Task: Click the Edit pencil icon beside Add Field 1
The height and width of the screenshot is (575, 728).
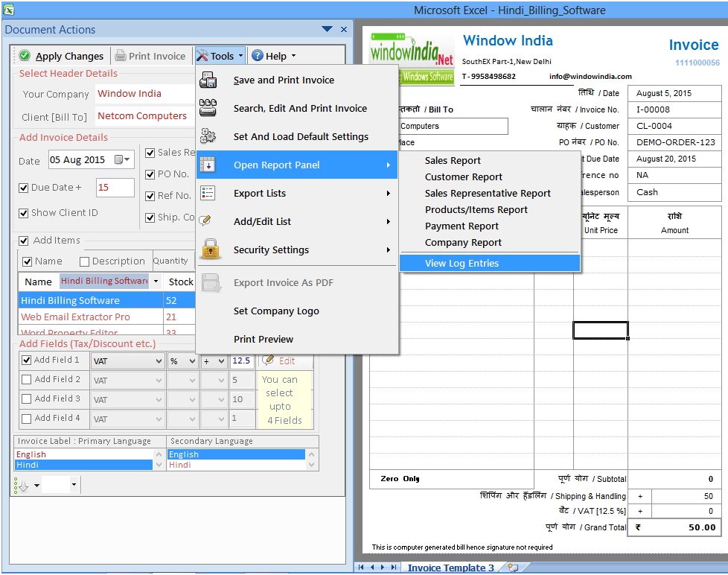Action: point(268,360)
